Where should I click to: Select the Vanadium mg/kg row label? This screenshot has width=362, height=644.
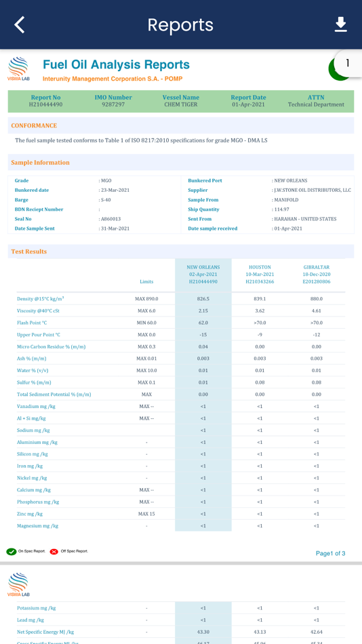(36, 406)
